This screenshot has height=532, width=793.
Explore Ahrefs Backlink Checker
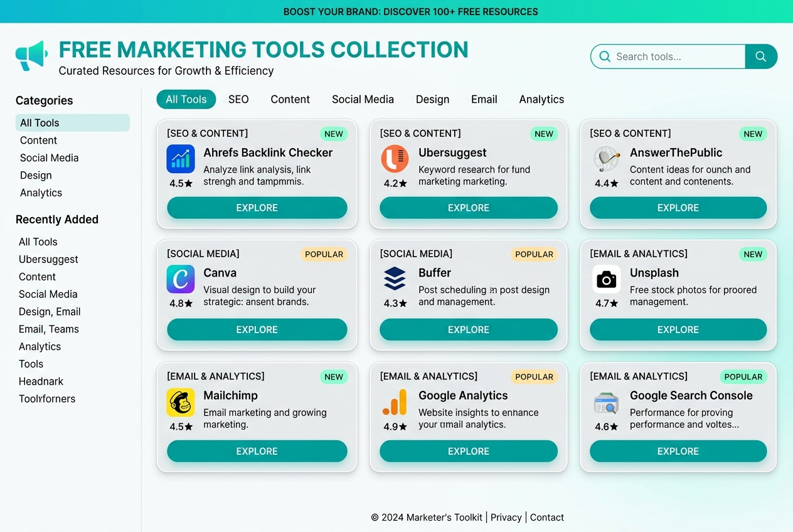coord(257,208)
